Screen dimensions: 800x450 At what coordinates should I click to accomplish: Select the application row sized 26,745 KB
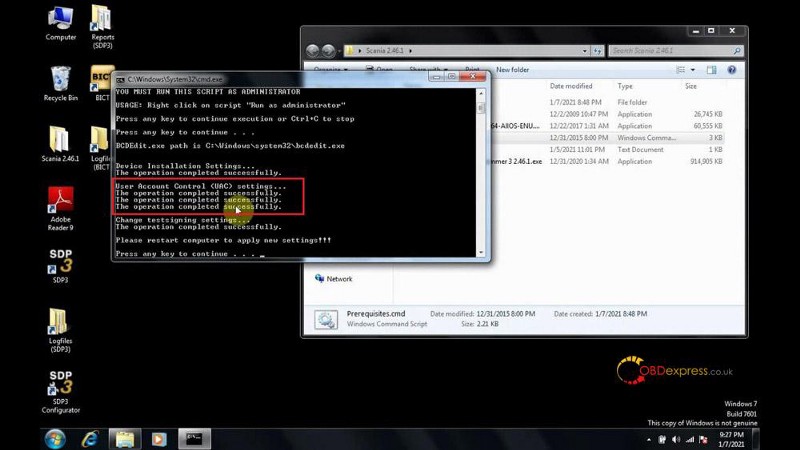coord(607,114)
